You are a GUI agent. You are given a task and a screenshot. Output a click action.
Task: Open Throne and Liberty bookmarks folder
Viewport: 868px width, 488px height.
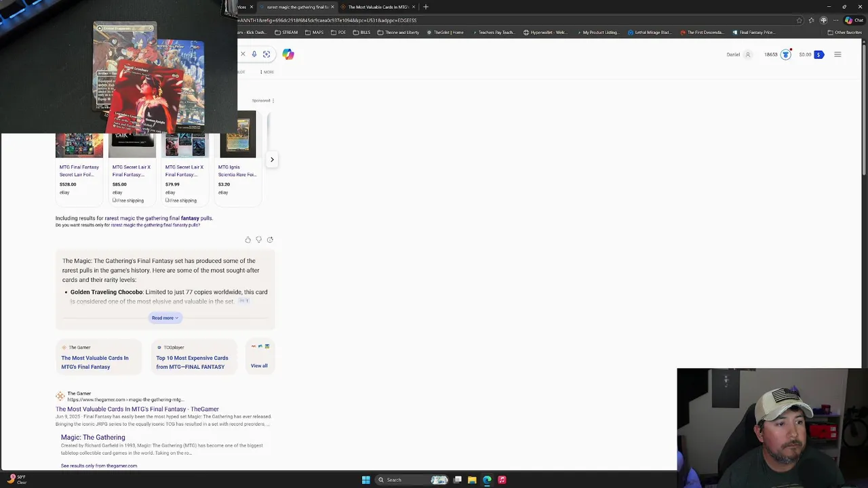click(x=398, y=33)
